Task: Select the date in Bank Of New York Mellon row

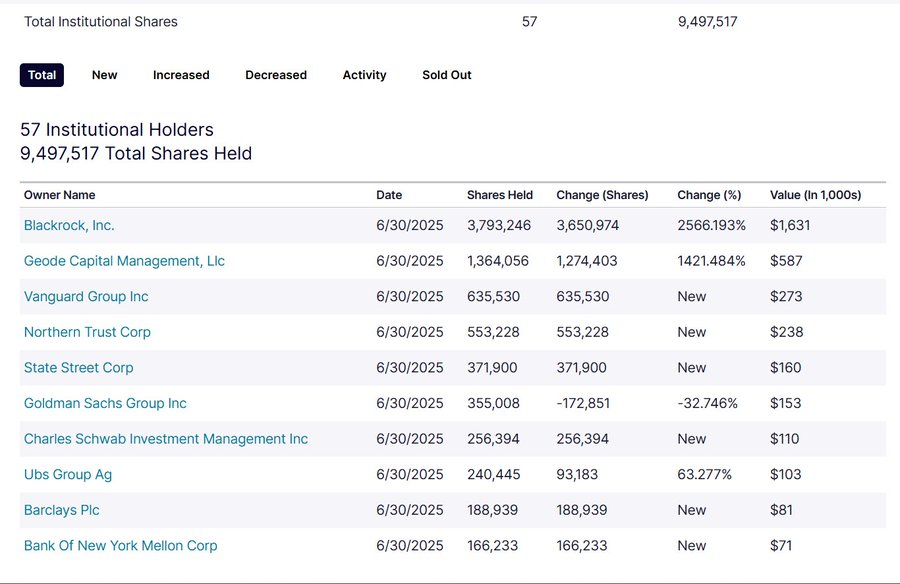Action: (x=410, y=546)
